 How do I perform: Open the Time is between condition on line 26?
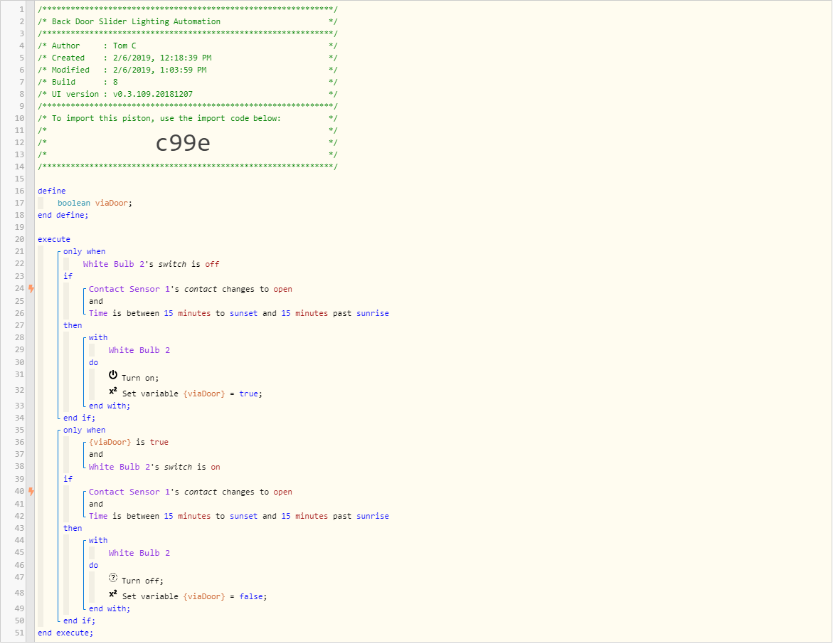click(x=239, y=313)
